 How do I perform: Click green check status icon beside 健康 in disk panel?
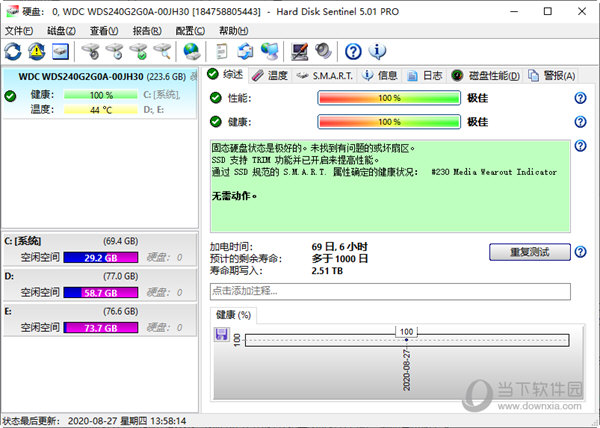point(10,96)
